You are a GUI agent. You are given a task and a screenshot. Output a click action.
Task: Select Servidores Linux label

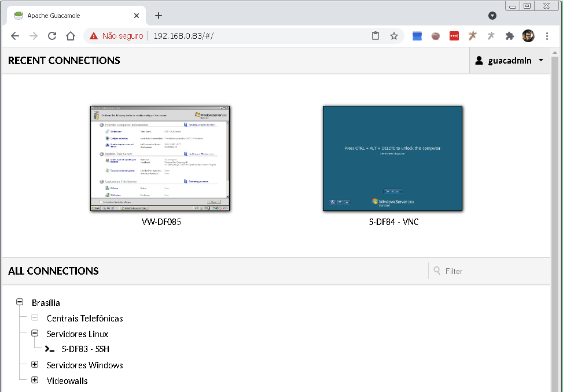tap(78, 334)
